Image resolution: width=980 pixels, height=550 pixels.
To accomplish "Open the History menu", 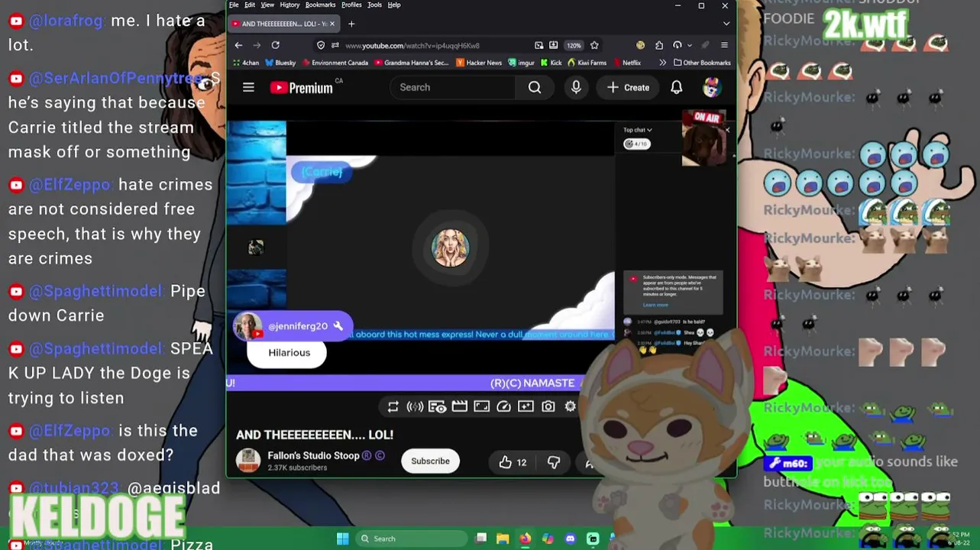I will pyautogui.click(x=289, y=5).
